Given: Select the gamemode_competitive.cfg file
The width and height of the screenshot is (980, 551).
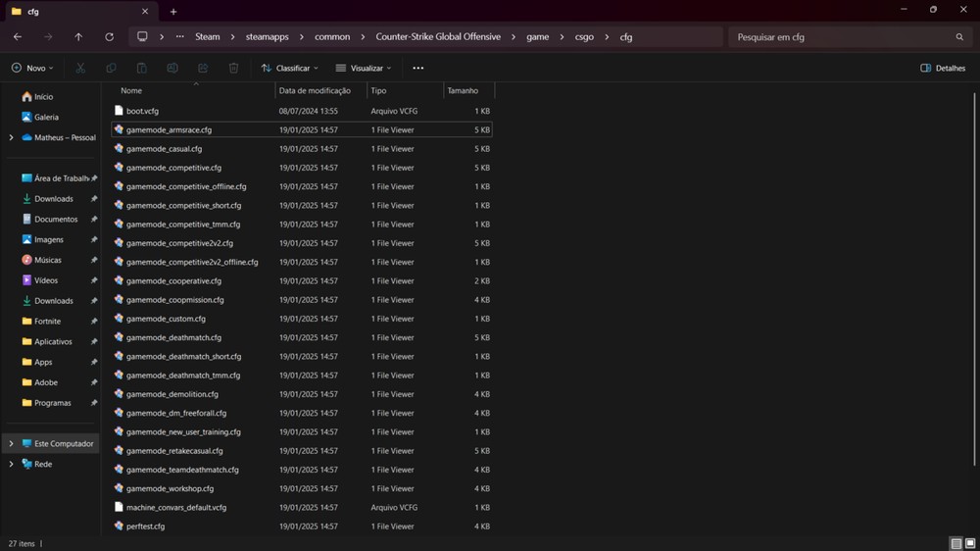Looking at the screenshot, I should (173, 168).
